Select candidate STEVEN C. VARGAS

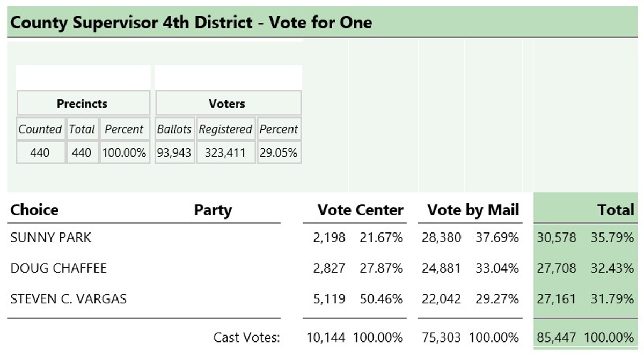(68, 298)
